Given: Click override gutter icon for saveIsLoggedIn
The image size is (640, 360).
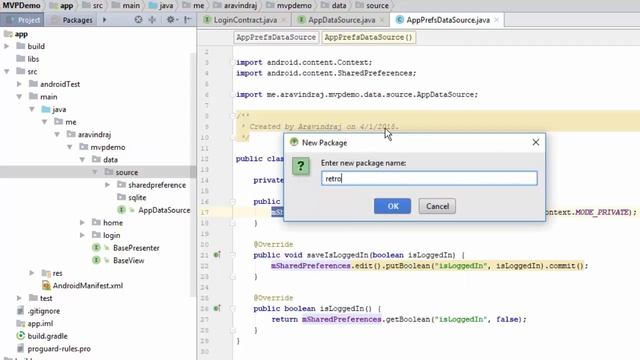Looking at the screenshot, I should pyautogui.click(x=217, y=255).
